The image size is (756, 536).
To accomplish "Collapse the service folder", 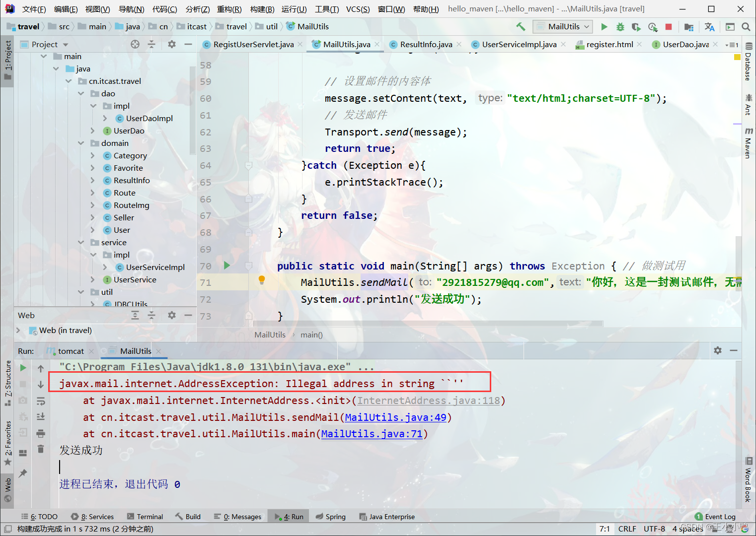I will pyautogui.click(x=81, y=242).
